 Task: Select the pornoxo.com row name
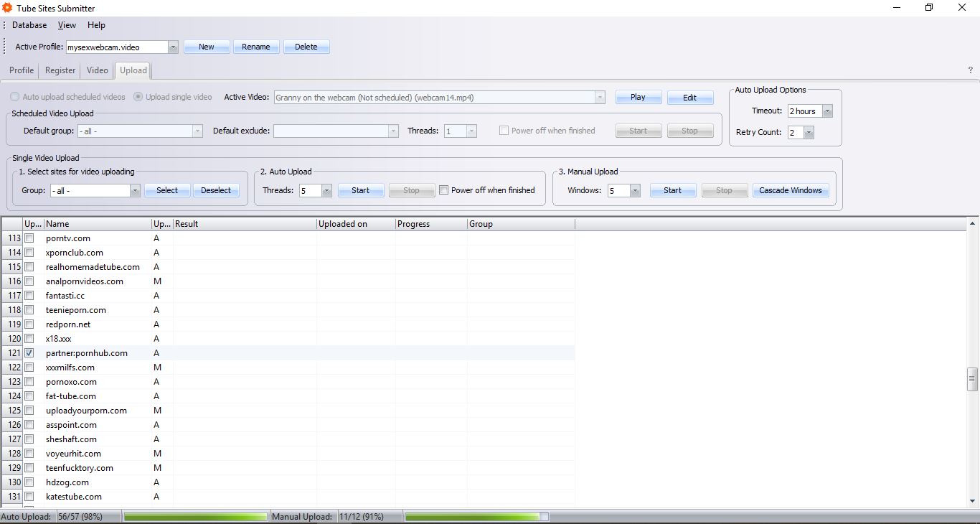71,382
